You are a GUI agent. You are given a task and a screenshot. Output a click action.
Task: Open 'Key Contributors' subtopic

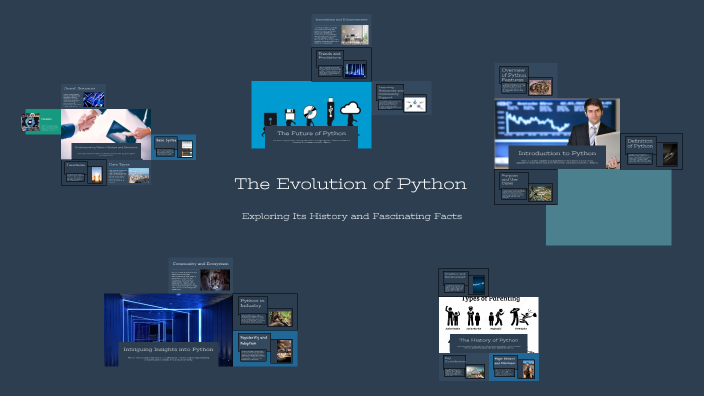pos(464,367)
